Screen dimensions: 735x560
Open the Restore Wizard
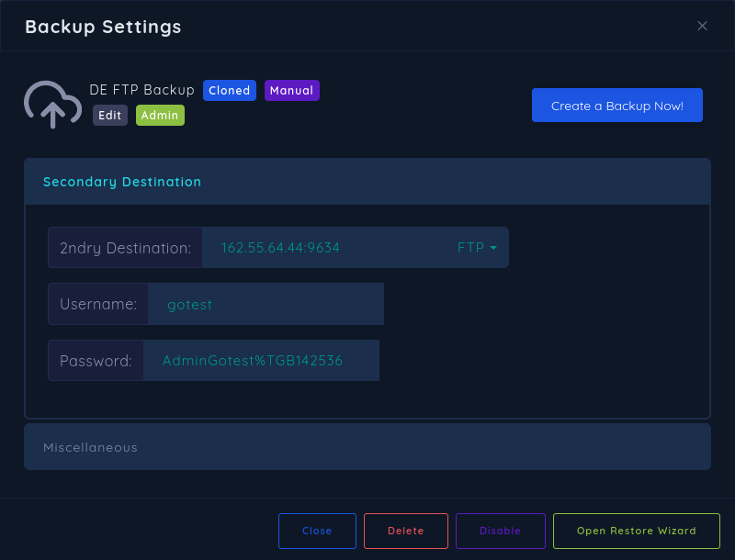click(x=636, y=531)
